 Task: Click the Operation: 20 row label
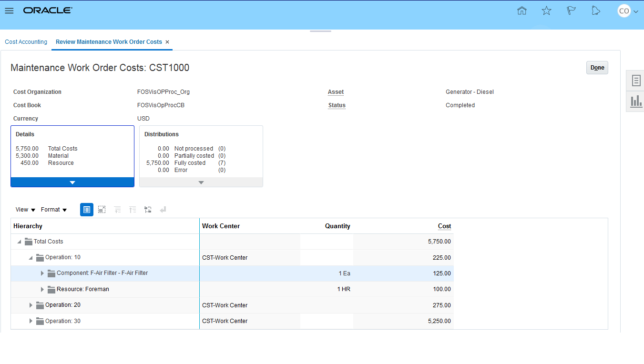pos(63,305)
